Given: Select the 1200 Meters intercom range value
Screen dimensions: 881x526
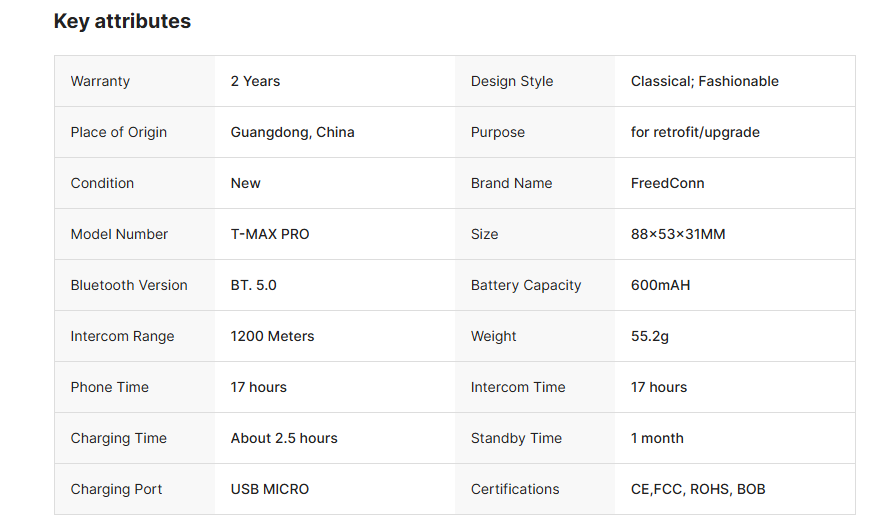Looking at the screenshot, I should (x=272, y=336).
